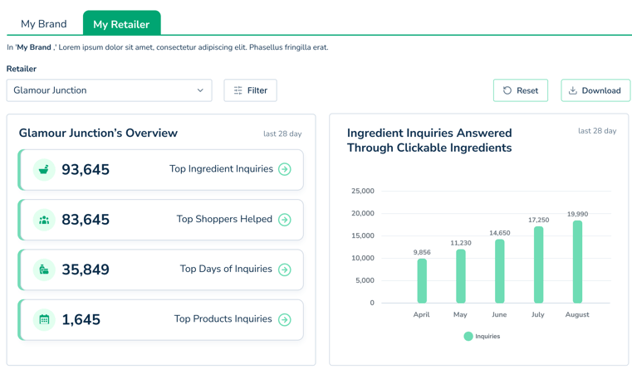Click the Top Shoppers Helped link text
The image size is (632, 369).
point(225,219)
